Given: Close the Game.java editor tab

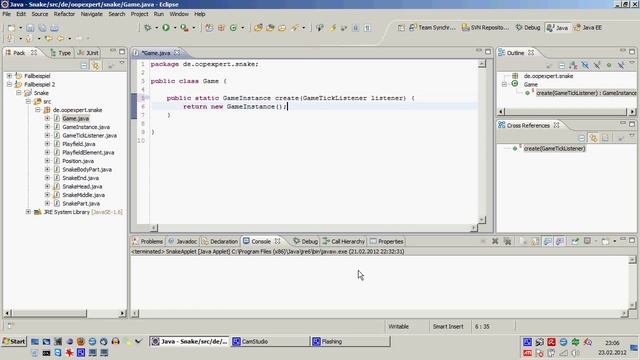Looking at the screenshot, I should click(177, 53).
